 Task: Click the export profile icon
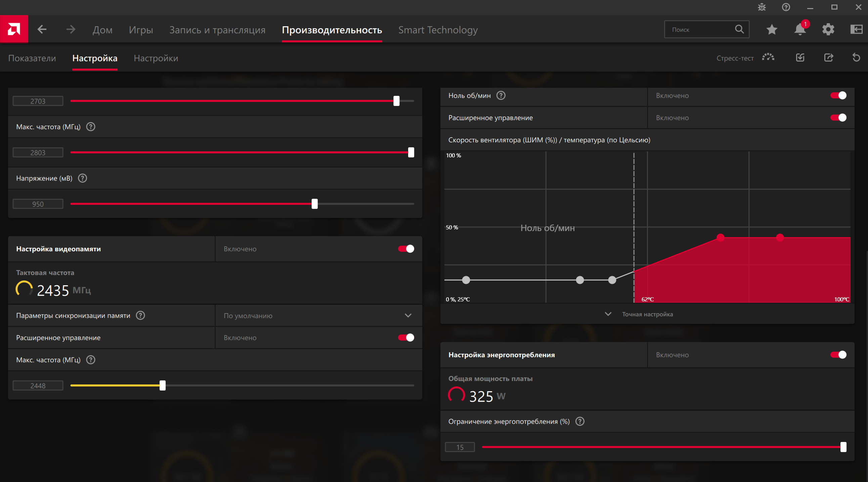829,58
